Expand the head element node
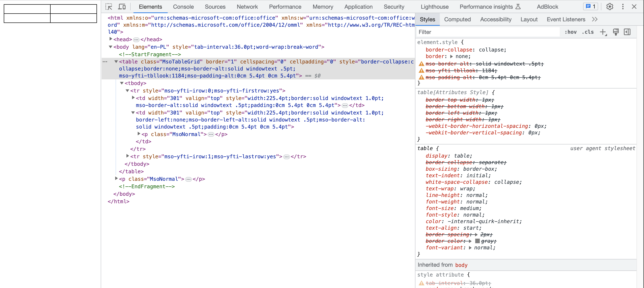Screen dimensions: 644x288 click(x=111, y=39)
